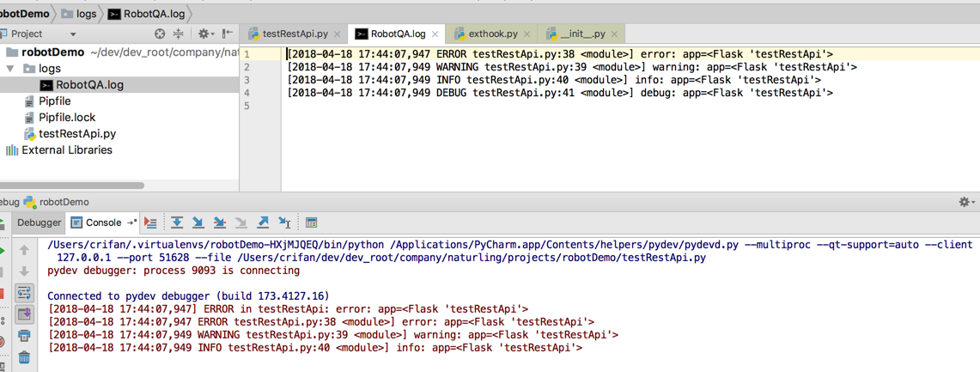This screenshot has width=980, height=372.
Task: Click console down arrow icon
Action: click(24, 271)
